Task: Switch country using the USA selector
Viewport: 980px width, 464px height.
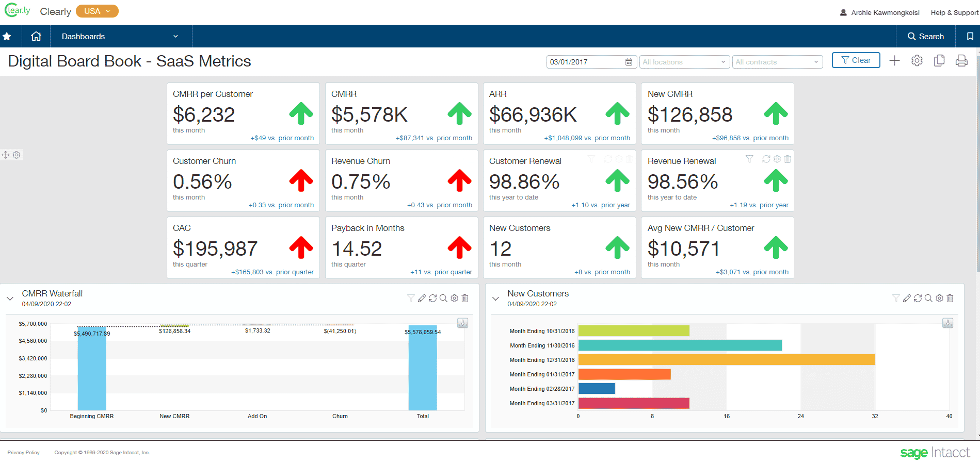Action: pos(97,10)
